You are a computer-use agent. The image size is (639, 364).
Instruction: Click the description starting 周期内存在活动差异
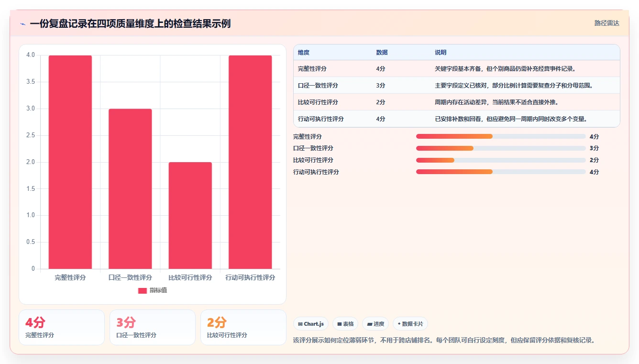(x=496, y=102)
